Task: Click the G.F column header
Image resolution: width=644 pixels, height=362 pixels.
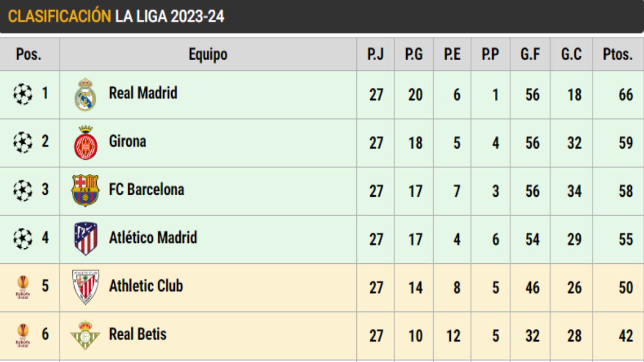Action: point(530,54)
